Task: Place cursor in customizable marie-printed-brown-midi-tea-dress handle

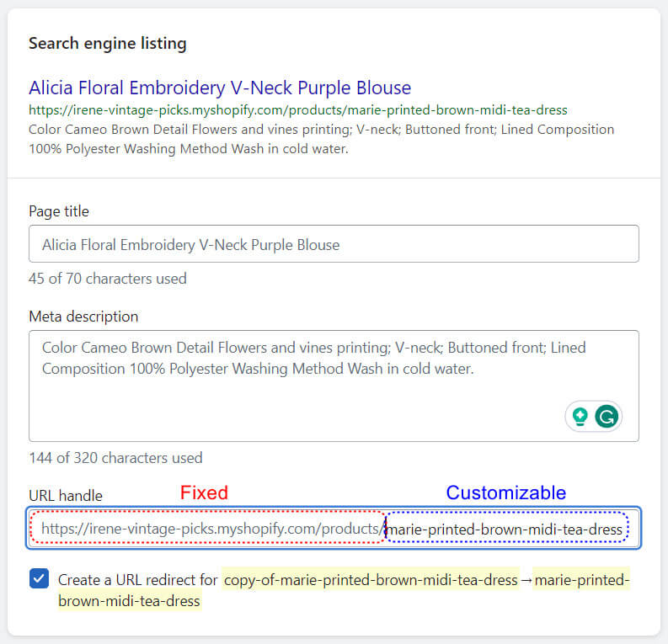Action: pyautogui.click(x=505, y=529)
